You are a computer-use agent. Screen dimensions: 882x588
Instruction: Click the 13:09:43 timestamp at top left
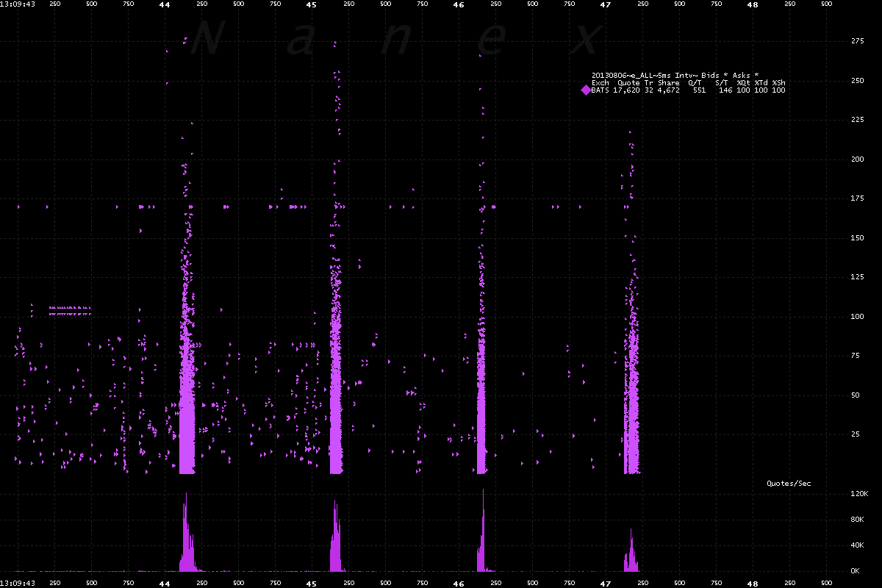[x=16, y=4]
